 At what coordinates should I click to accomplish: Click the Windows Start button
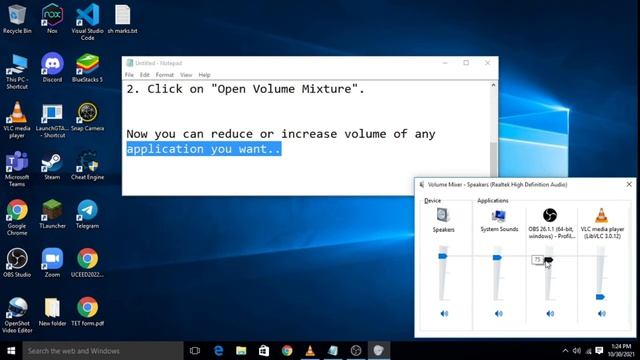click(x=11, y=351)
